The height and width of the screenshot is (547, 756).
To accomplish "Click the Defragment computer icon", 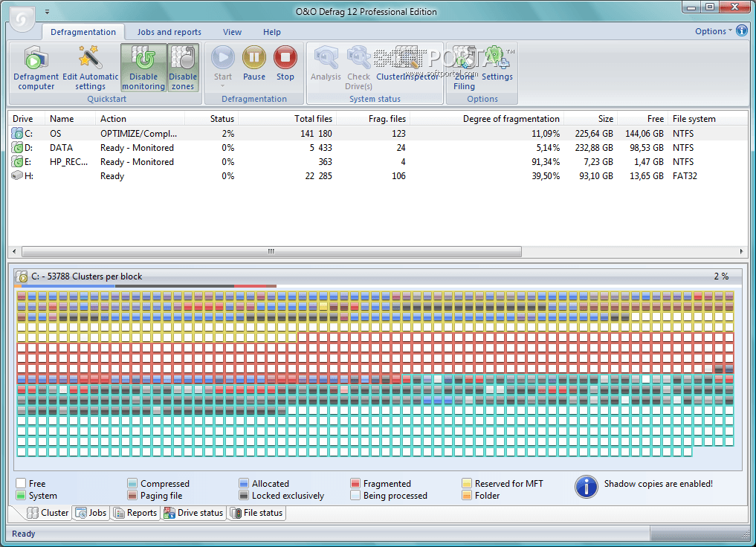I will click(x=36, y=57).
